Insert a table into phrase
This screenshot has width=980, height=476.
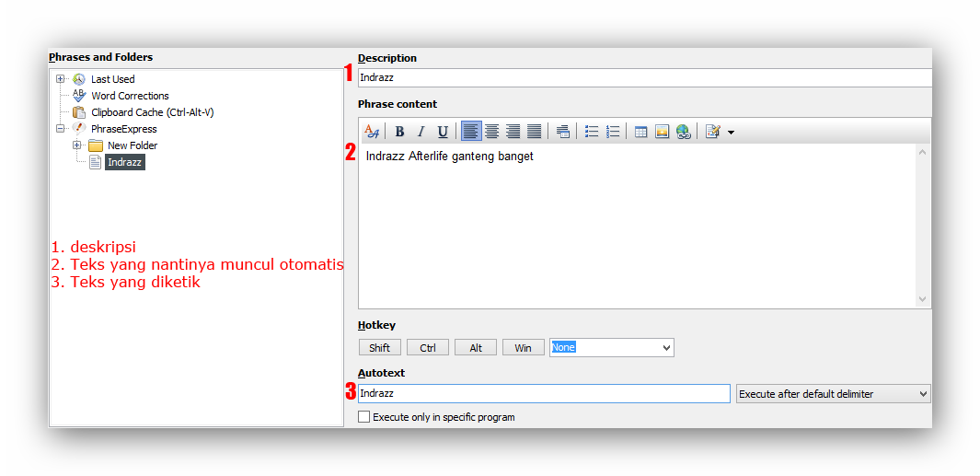coord(640,132)
